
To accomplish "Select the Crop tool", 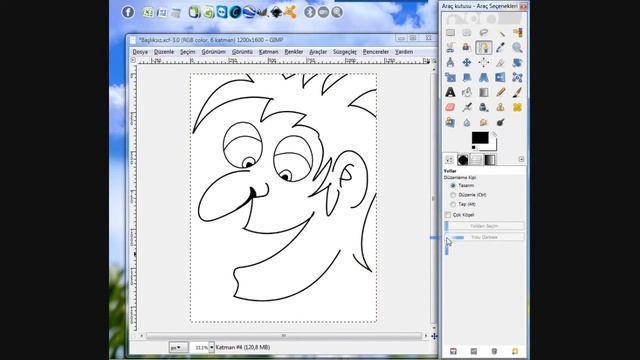I will coord(500,62).
